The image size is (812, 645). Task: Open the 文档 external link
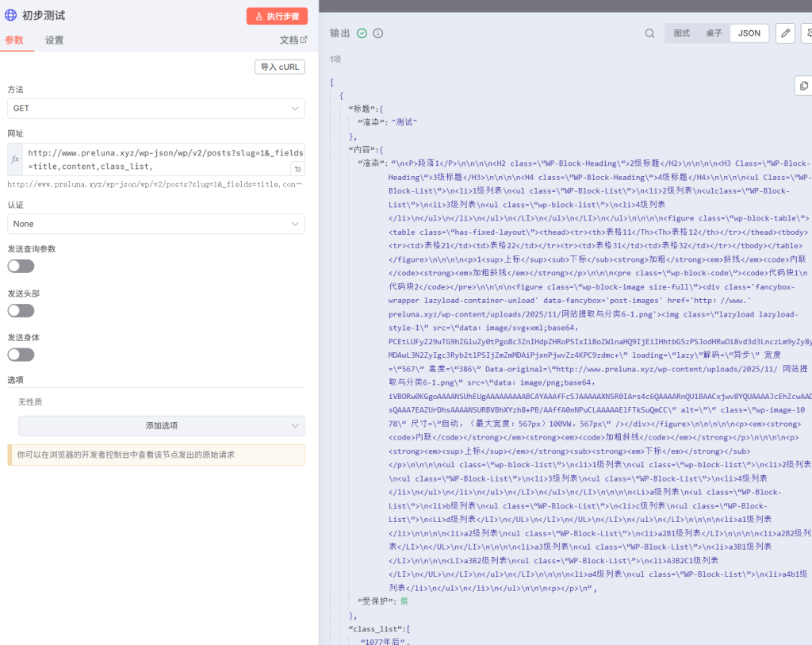(293, 40)
